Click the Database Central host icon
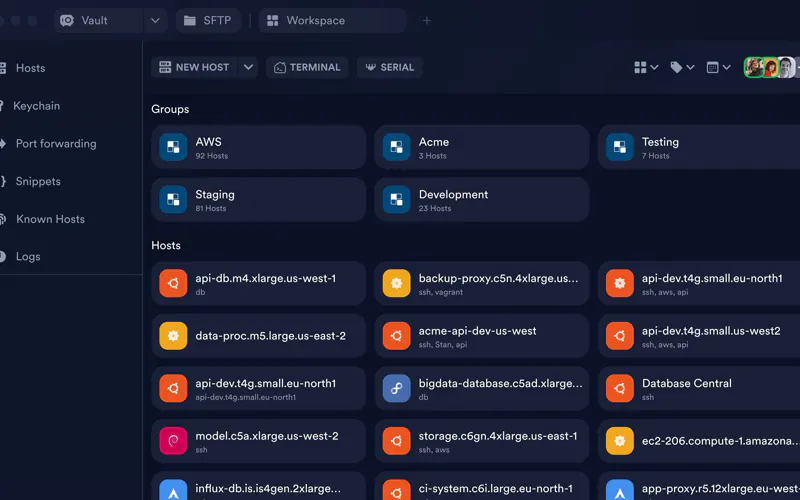Image resolution: width=800 pixels, height=500 pixels. click(620, 388)
